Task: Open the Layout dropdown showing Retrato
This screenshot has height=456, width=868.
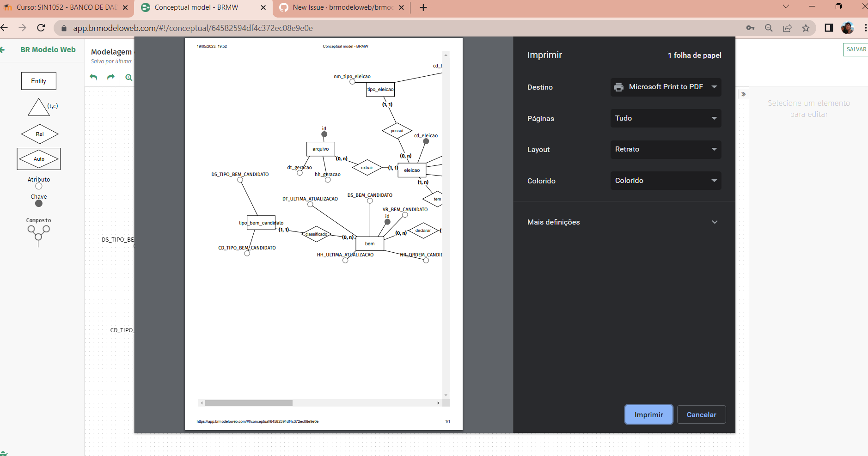Action: pyautogui.click(x=666, y=149)
